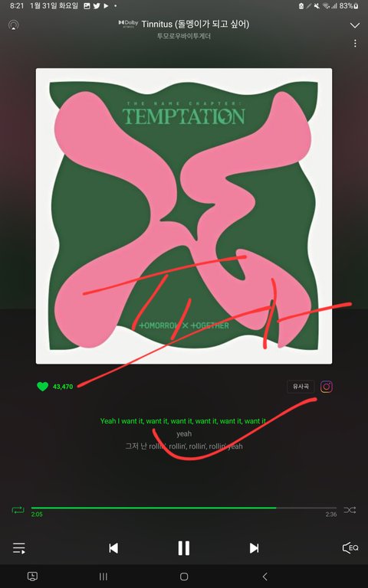Pause the playing song

click(184, 548)
